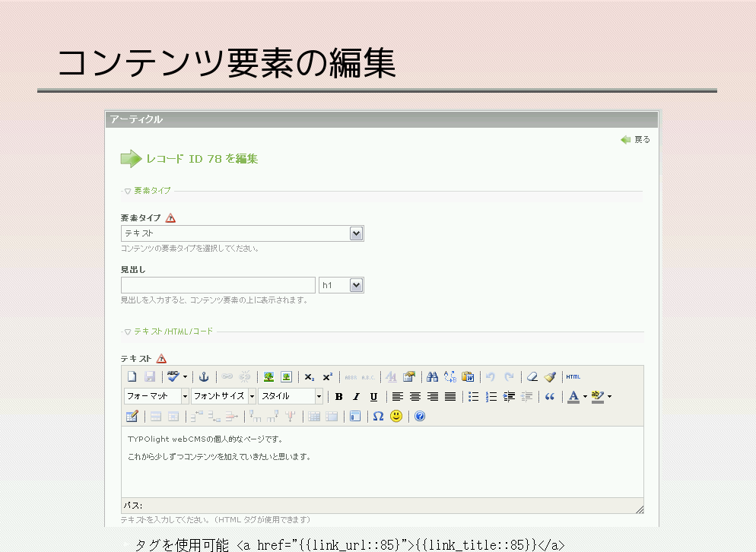Open the text color picker

[x=573, y=396]
